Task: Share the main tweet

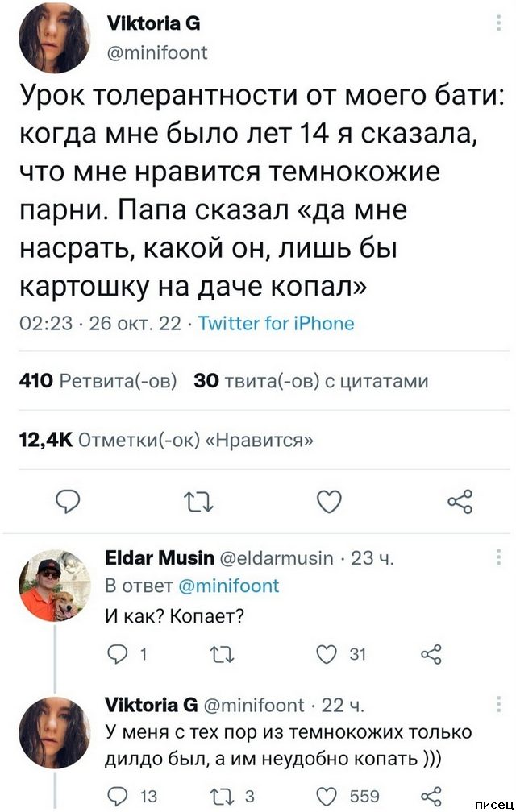Action: pos(458,504)
